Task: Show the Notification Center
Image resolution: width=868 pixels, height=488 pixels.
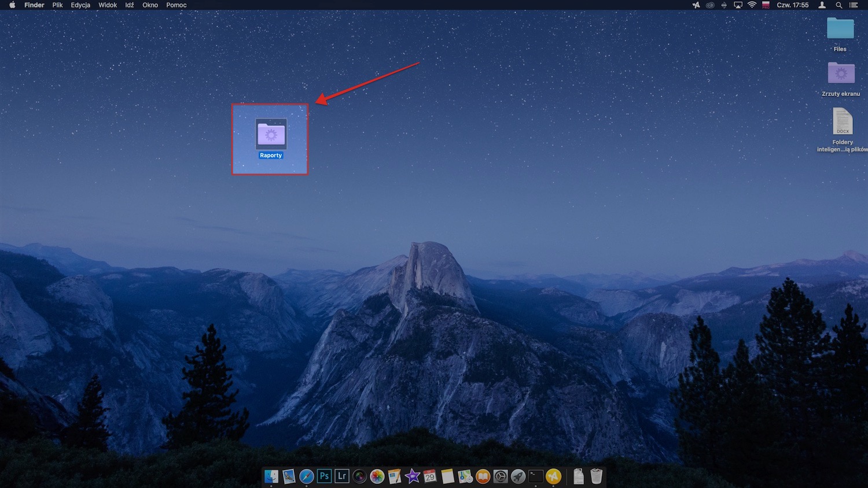Action: point(854,5)
